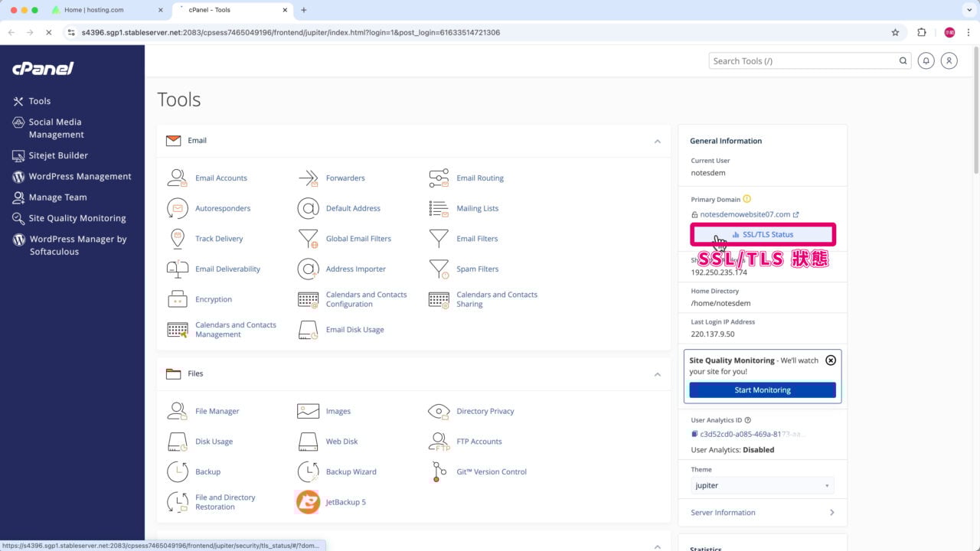The image size is (980, 551).
Task: Open cPanel notifications bell
Action: click(x=926, y=60)
